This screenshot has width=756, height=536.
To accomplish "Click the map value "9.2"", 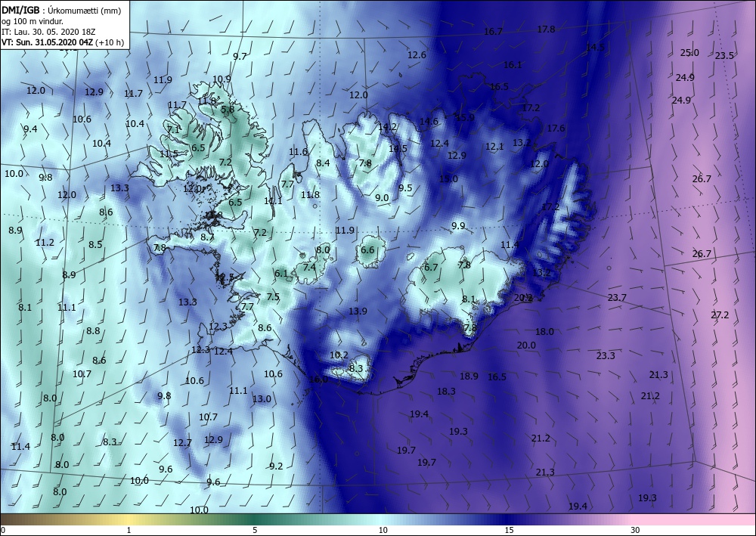I will click(276, 466).
